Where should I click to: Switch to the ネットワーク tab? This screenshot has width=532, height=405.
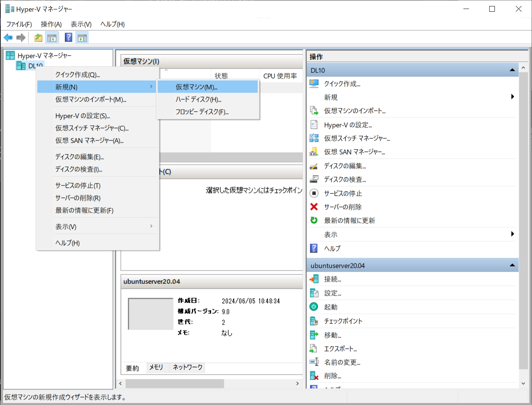point(187,367)
